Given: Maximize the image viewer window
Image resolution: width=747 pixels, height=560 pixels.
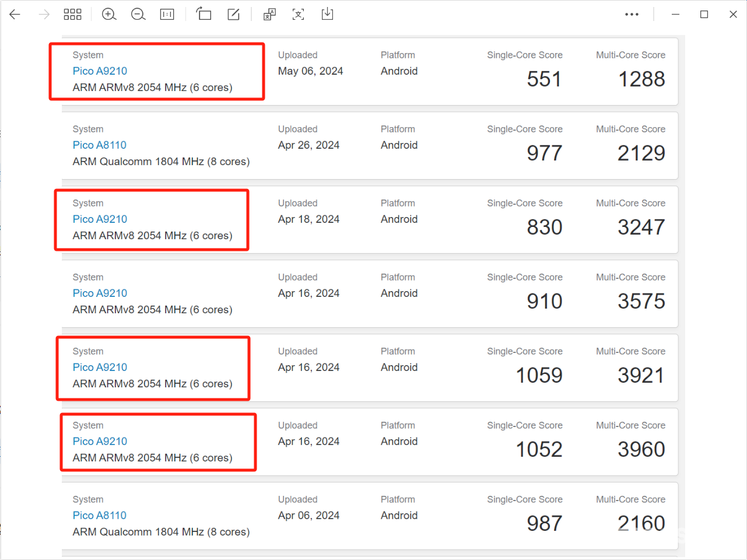Looking at the screenshot, I should pos(704,15).
